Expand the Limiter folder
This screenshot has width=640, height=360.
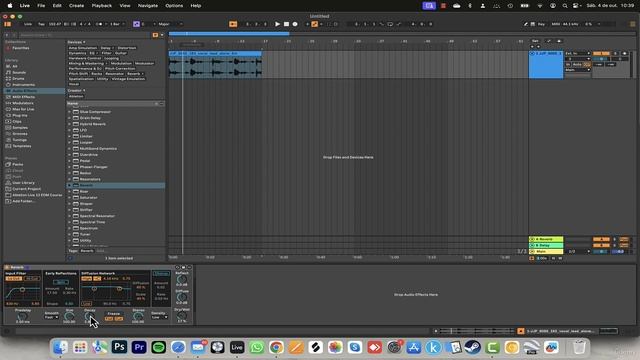[69, 136]
